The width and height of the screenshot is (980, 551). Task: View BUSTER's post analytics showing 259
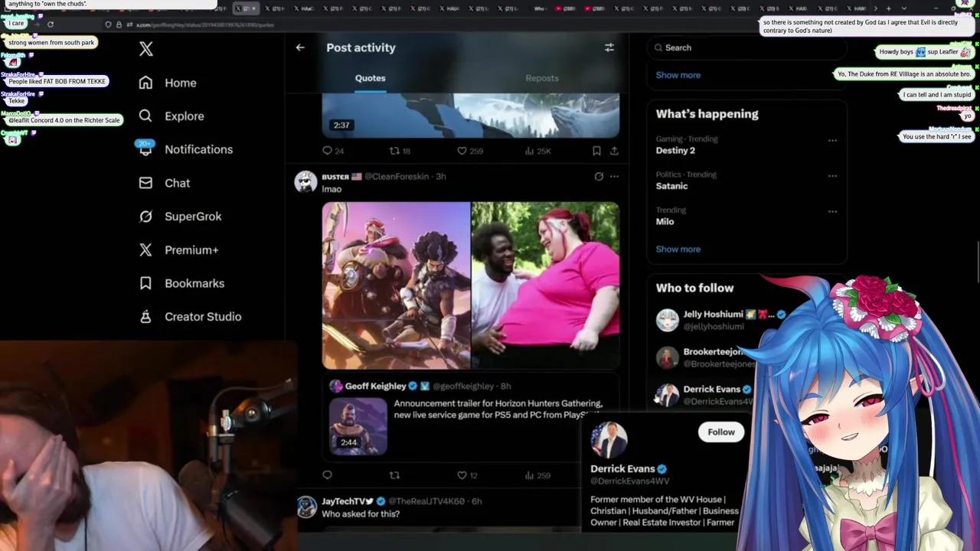click(x=537, y=475)
